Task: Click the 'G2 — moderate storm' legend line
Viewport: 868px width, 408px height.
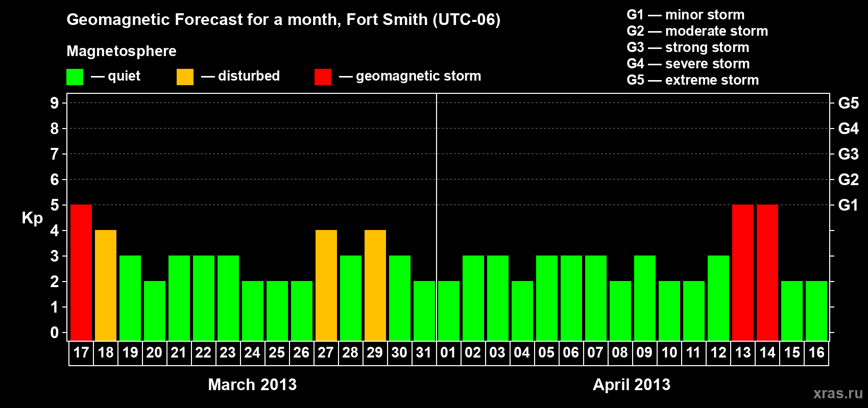Action: pos(697,31)
